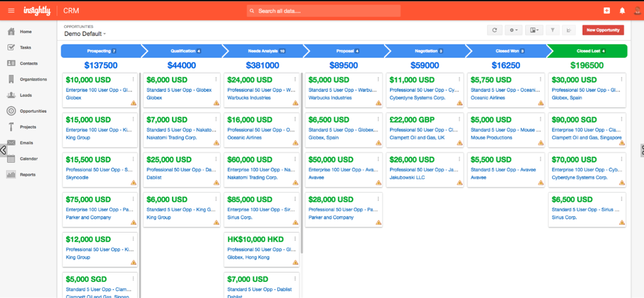Click warning icon on $60,000 USD Nakatomi card

pyautogui.click(x=295, y=183)
